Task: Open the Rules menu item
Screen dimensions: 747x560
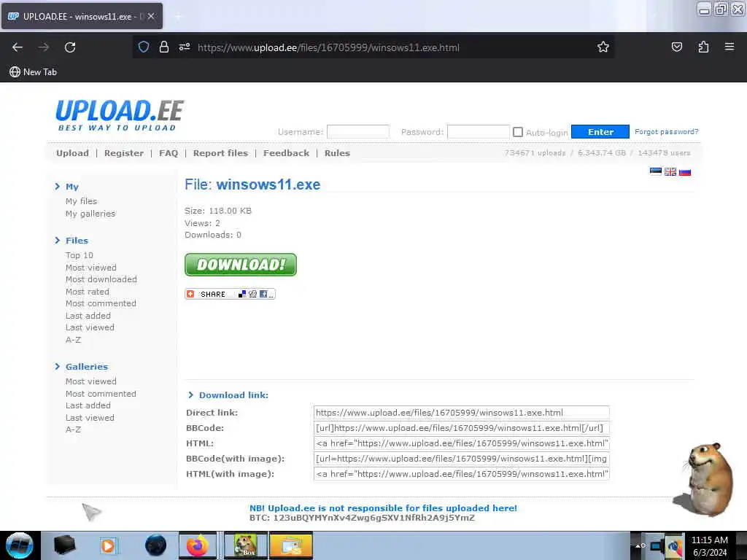Action: coord(337,153)
